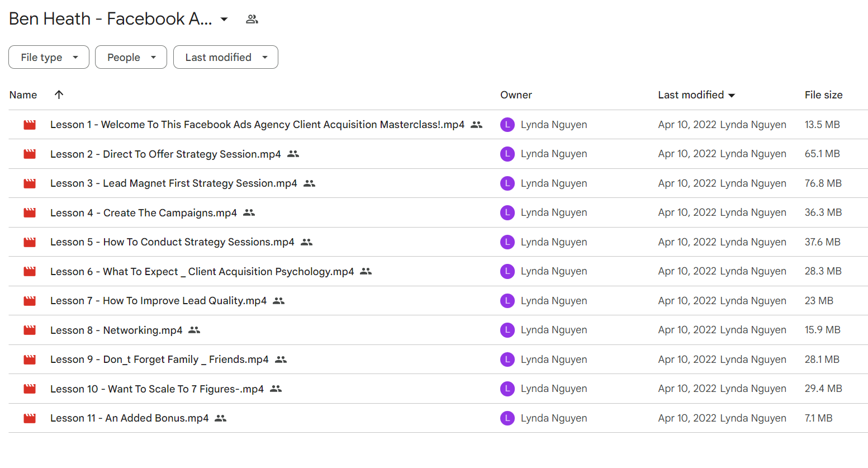The height and width of the screenshot is (468, 868).
Task: Click file size 37.6 MB
Action: click(x=822, y=242)
